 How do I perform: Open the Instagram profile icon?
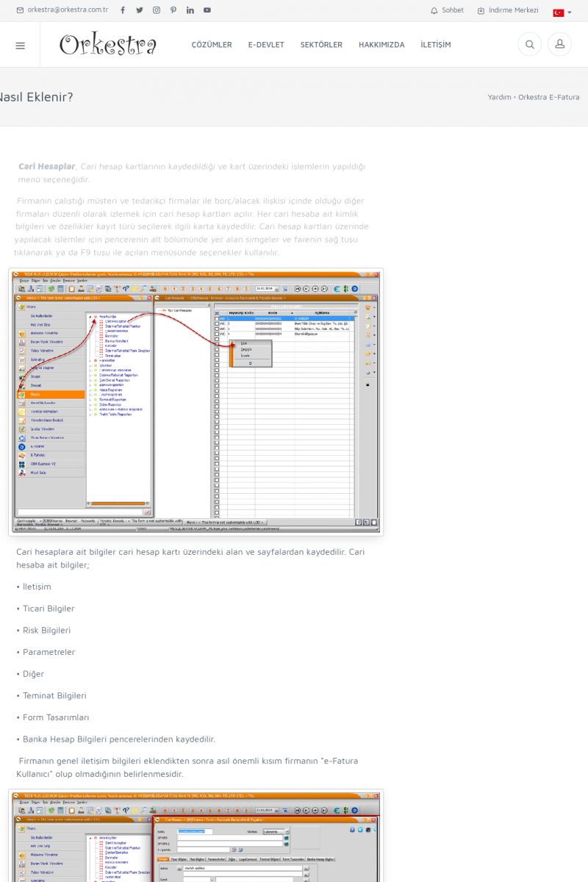(x=157, y=10)
